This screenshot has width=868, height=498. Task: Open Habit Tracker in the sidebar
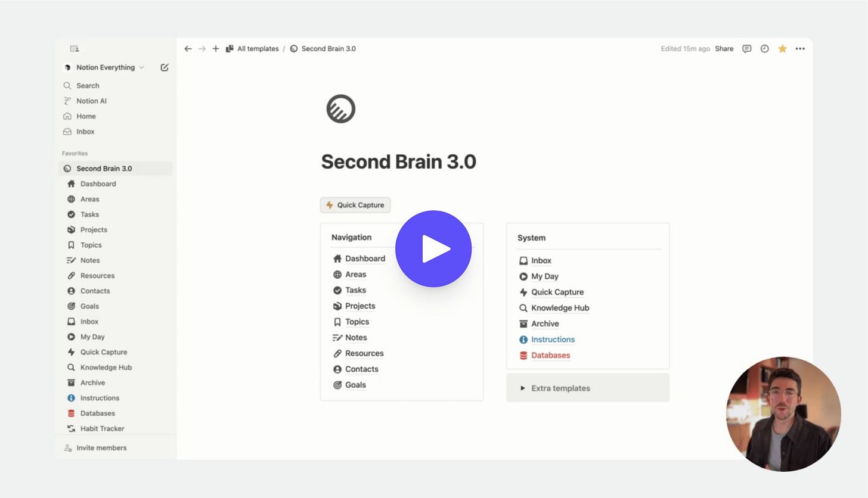102,428
